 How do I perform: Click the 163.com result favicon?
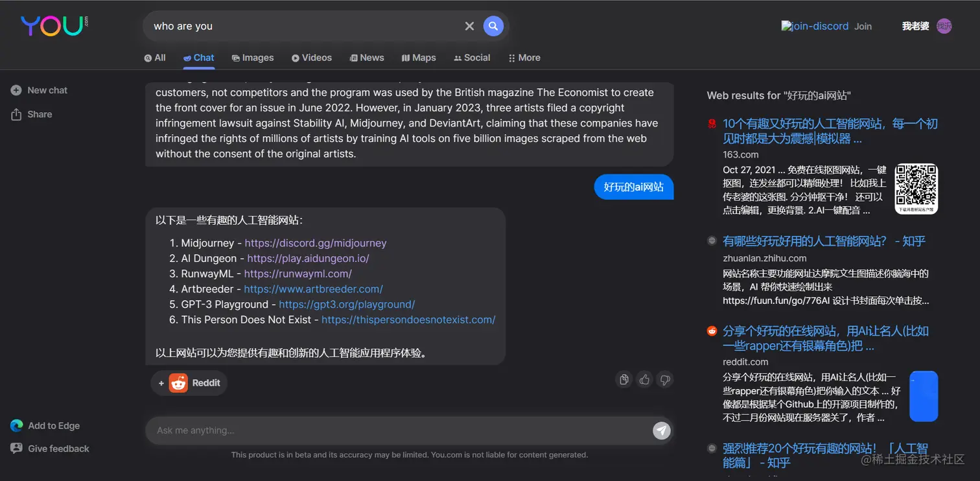(x=712, y=123)
